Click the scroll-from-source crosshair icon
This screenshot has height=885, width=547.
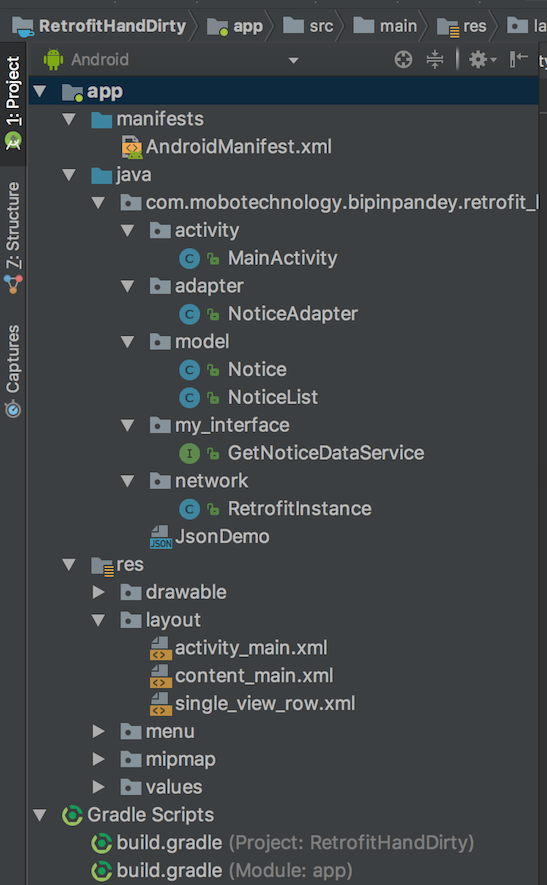coord(403,59)
